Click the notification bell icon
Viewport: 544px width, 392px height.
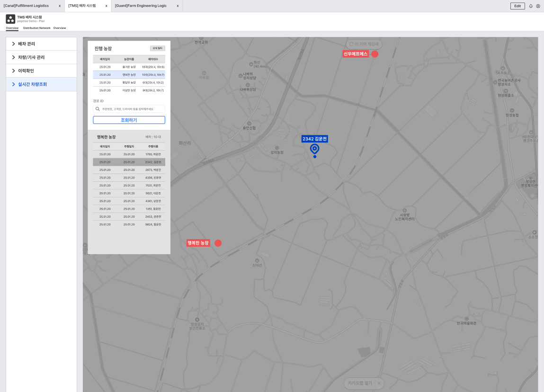(x=530, y=6)
